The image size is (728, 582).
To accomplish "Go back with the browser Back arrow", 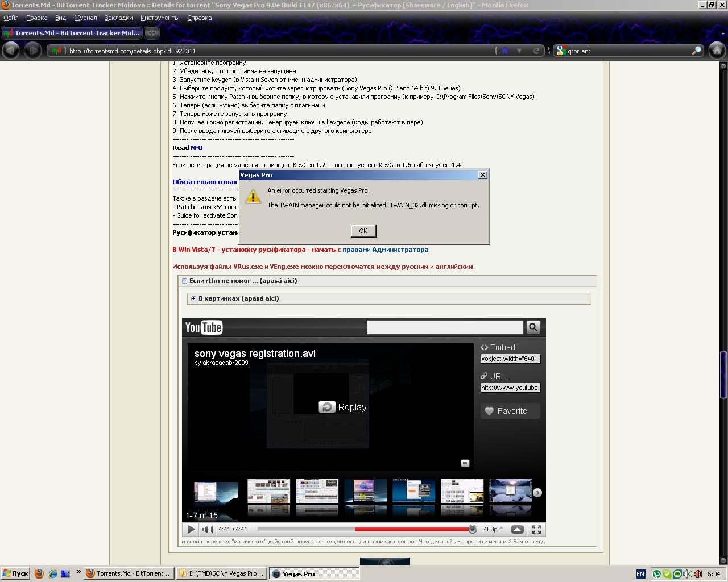I will point(10,51).
